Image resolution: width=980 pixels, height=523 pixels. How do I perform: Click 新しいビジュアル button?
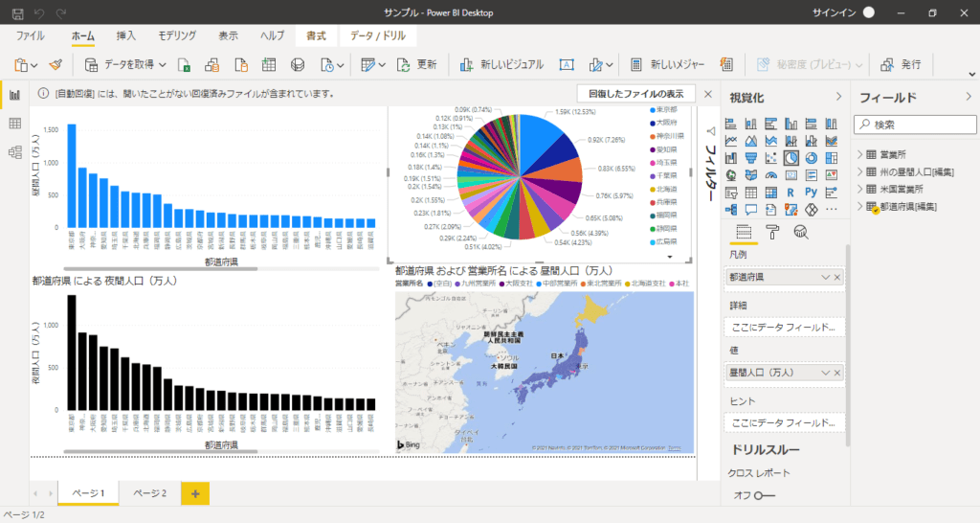pyautogui.click(x=501, y=64)
